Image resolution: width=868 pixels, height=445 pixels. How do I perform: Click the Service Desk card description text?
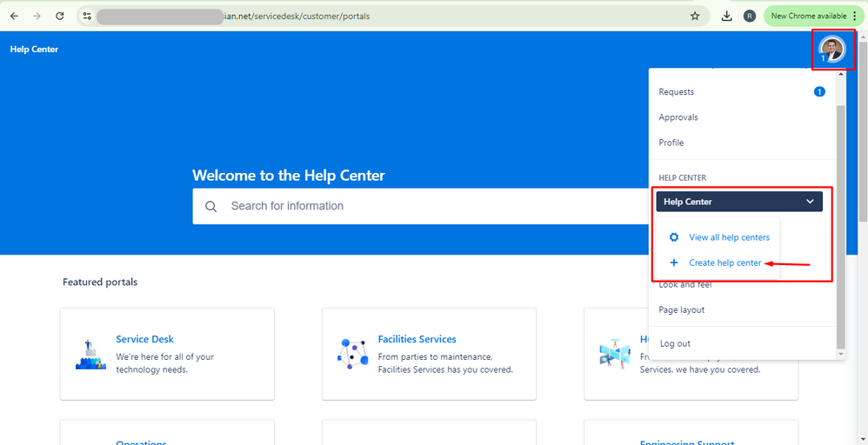point(165,363)
